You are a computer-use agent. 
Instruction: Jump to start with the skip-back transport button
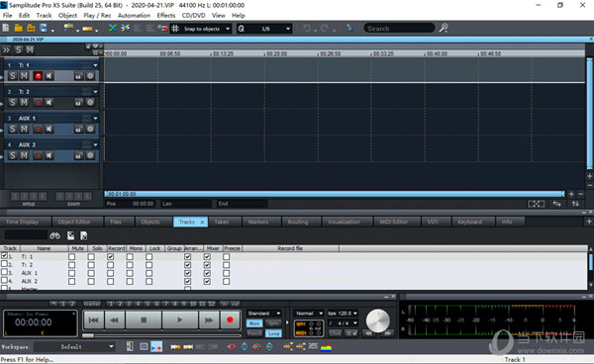coord(94,320)
